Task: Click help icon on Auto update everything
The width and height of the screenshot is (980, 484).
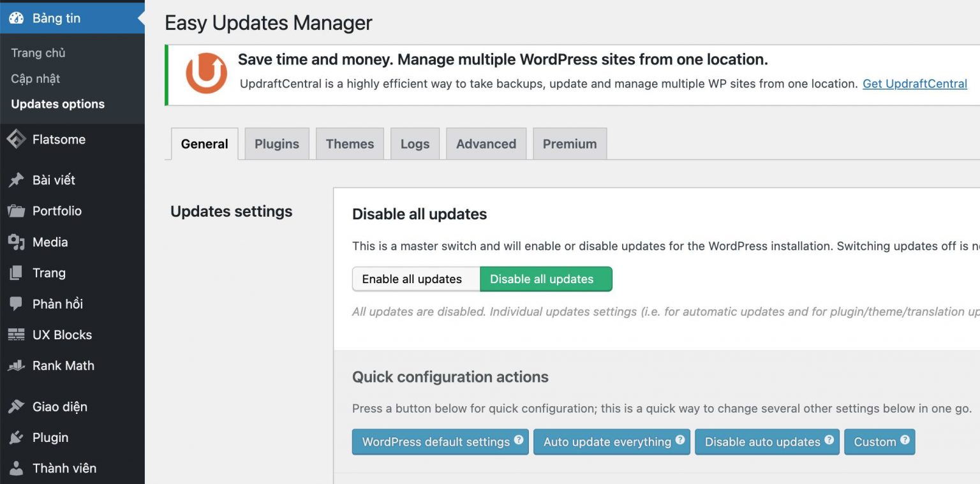Action: (680, 440)
